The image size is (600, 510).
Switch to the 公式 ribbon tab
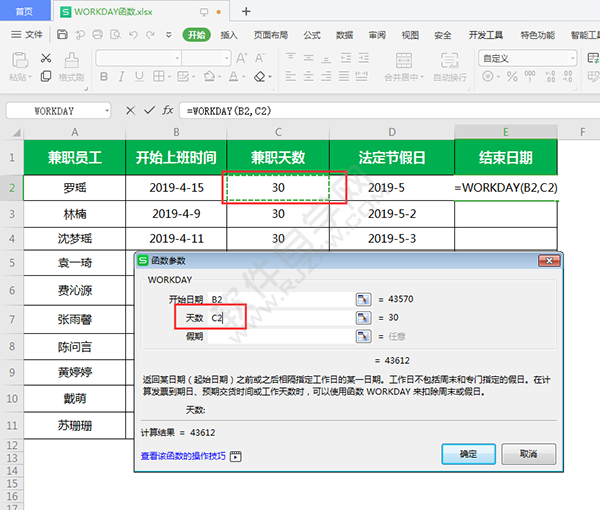pos(312,35)
